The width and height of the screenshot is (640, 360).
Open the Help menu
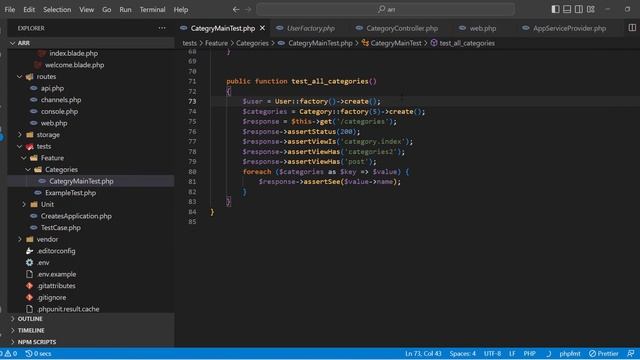pyautogui.click(x=181, y=9)
